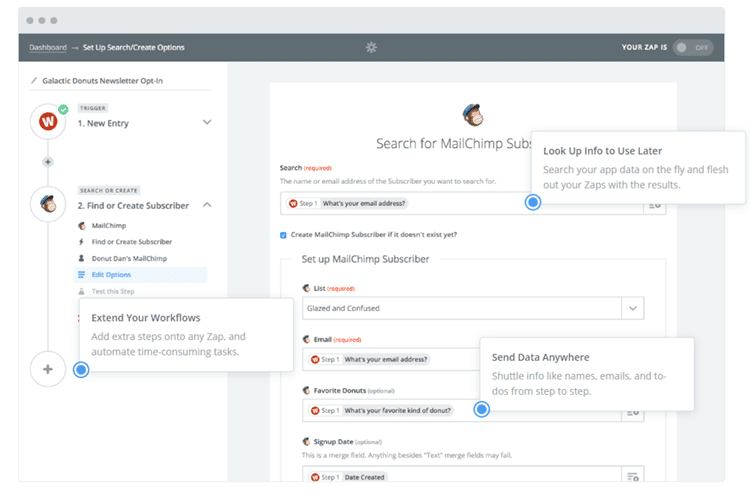Open Edit Options sub-step
This screenshot has height=491, width=750.
click(141, 275)
